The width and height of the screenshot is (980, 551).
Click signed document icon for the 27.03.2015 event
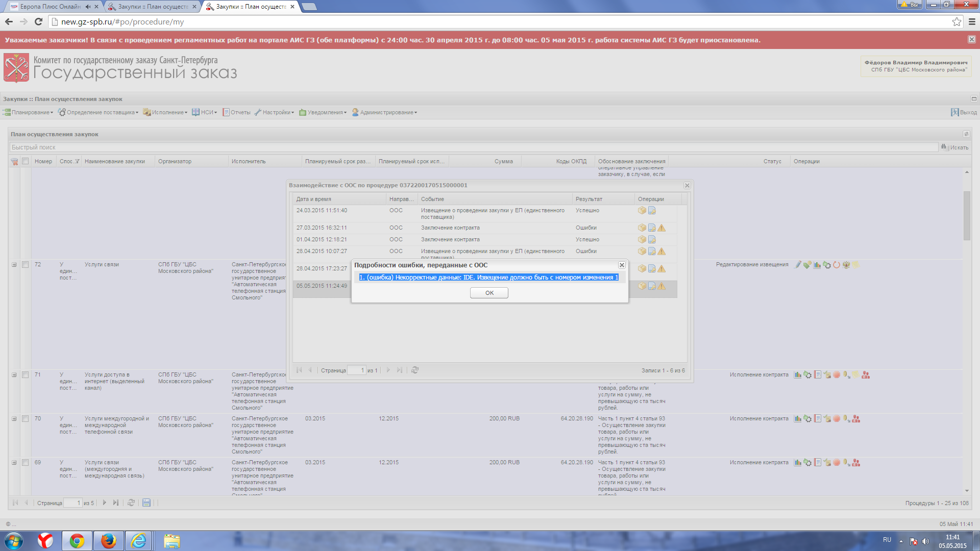pos(652,228)
